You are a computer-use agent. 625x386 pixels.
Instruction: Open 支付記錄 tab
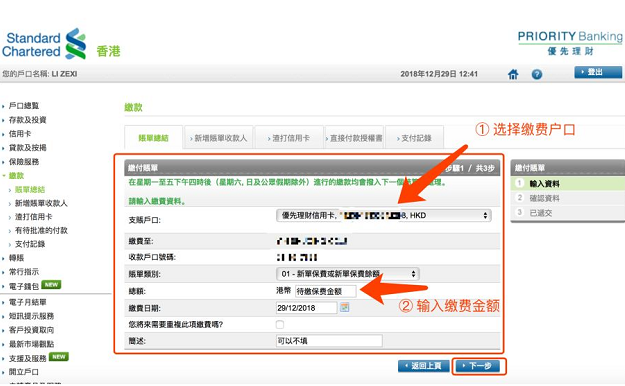coord(414,138)
